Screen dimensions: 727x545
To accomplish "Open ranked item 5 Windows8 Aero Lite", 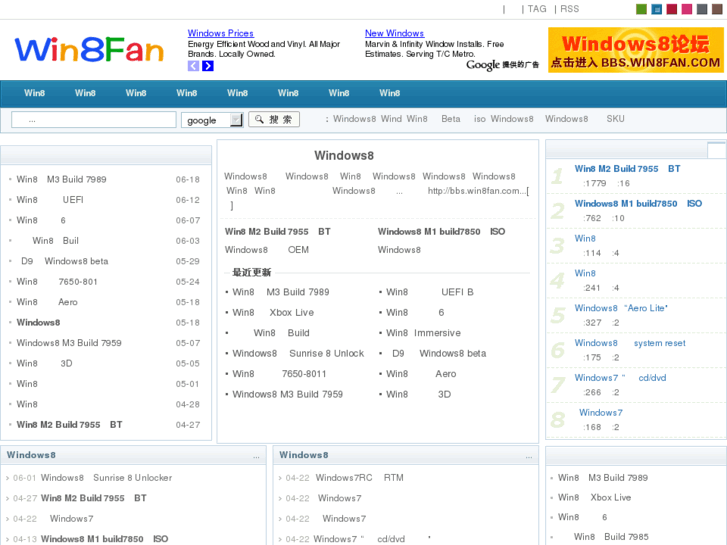I will tap(621, 308).
